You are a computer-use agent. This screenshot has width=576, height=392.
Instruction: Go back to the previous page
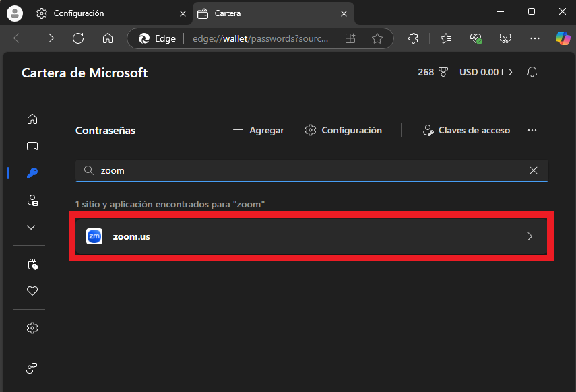point(19,38)
